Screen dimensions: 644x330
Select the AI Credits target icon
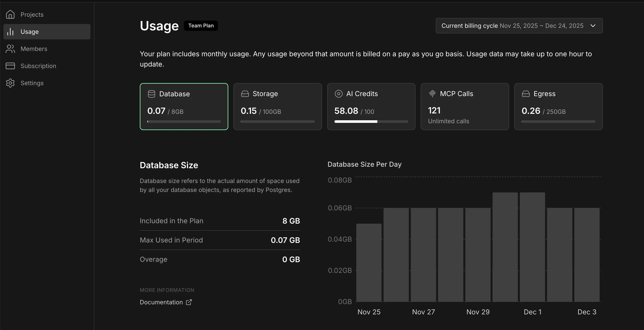(x=339, y=94)
